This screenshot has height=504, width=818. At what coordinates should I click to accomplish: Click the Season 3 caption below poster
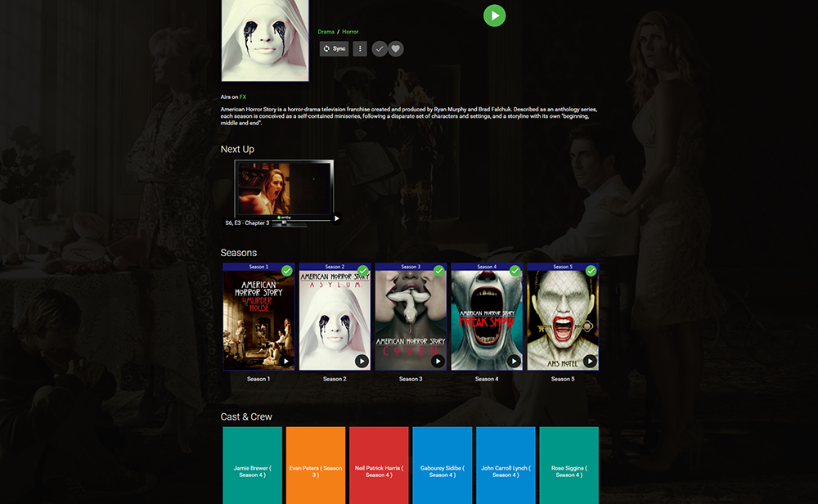click(411, 379)
